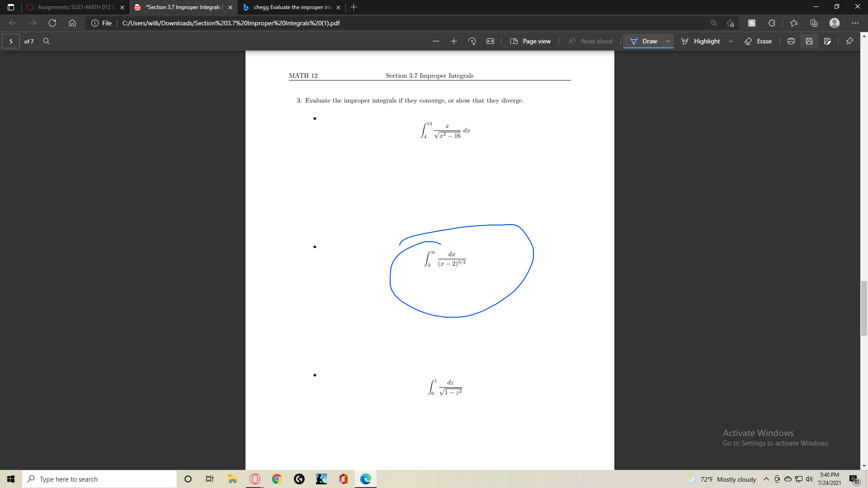This screenshot has height=488, width=868.
Task: Pin the PDF toolbar
Action: click(849, 41)
